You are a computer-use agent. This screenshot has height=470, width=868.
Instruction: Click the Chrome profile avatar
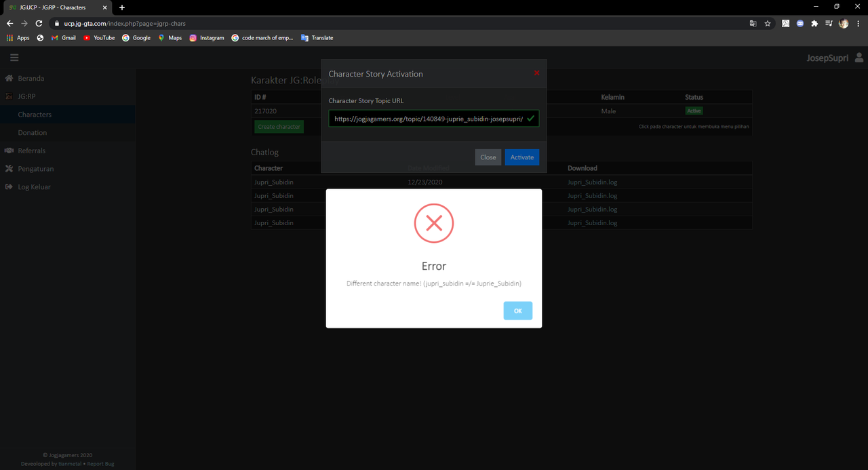click(x=844, y=23)
